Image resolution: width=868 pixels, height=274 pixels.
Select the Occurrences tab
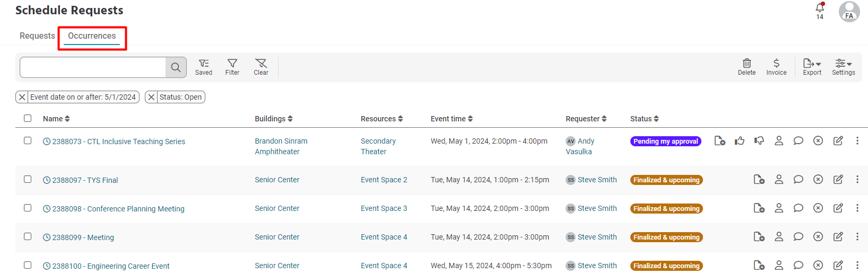(92, 36)
